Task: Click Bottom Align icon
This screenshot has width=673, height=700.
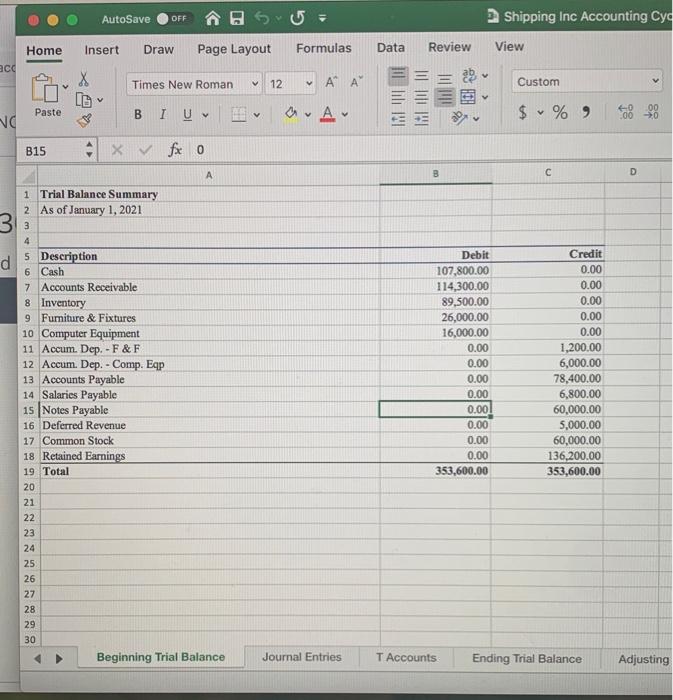Action: coord(444,79)
